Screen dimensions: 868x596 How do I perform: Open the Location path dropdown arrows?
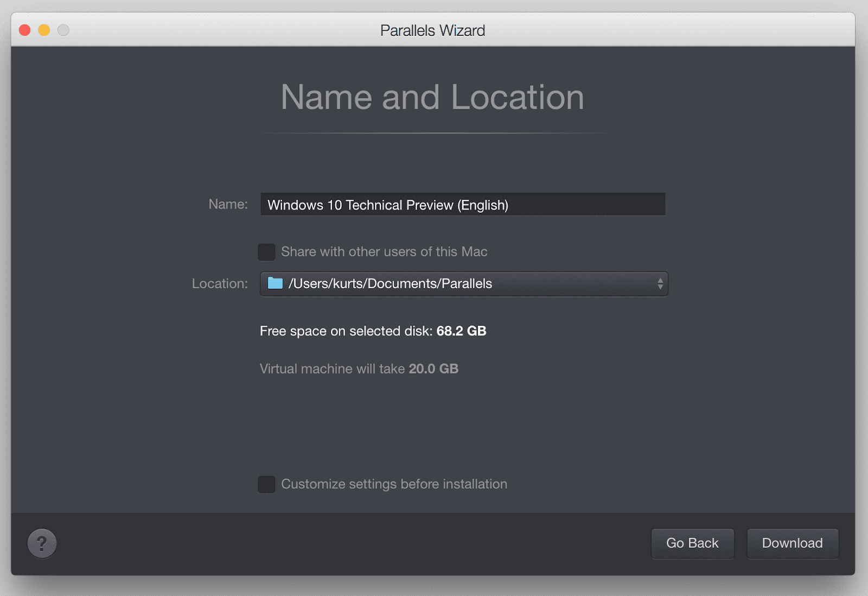pyautogui.click(x=660, y=284)
